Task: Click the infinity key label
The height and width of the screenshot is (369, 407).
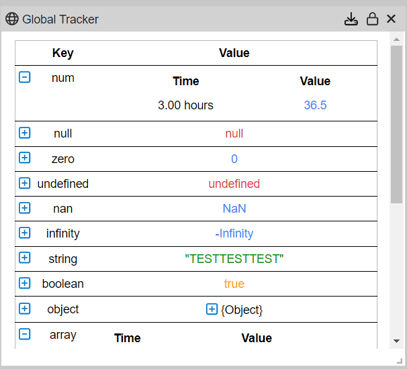Action: tap(63, 233)
